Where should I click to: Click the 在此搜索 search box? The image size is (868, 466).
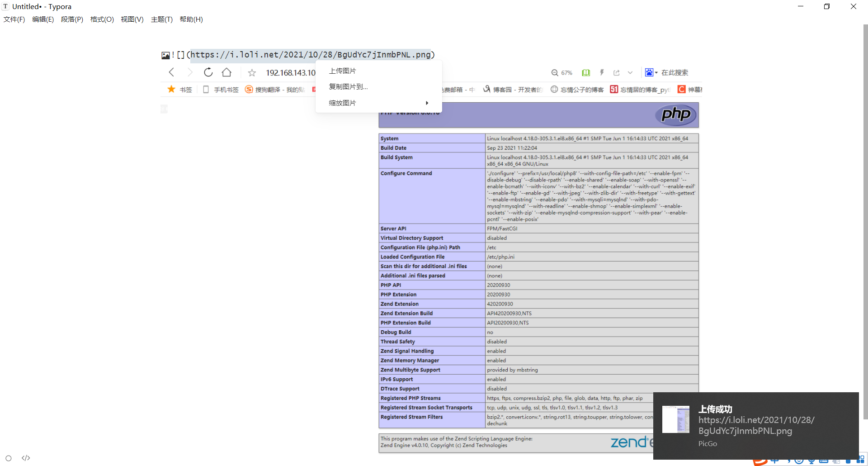coord(675,73)
